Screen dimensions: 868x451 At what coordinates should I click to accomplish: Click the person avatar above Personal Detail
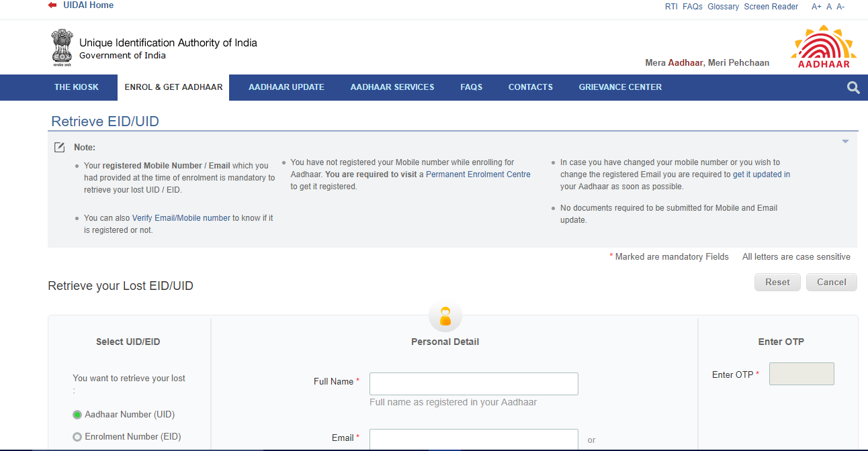click(445, 315)
